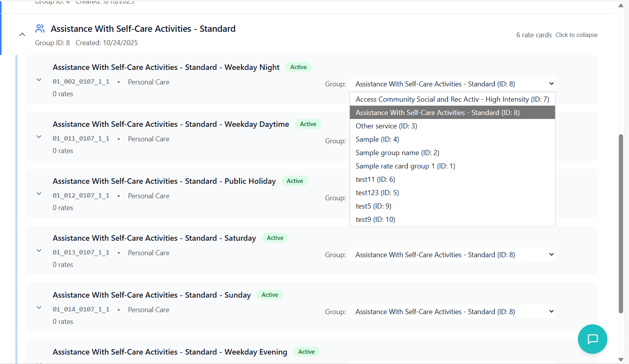Expand the Public Holiday rate card chevron
Image resolution: width=629 pixels, height=364 pixels.
click(x=39, y=194)
